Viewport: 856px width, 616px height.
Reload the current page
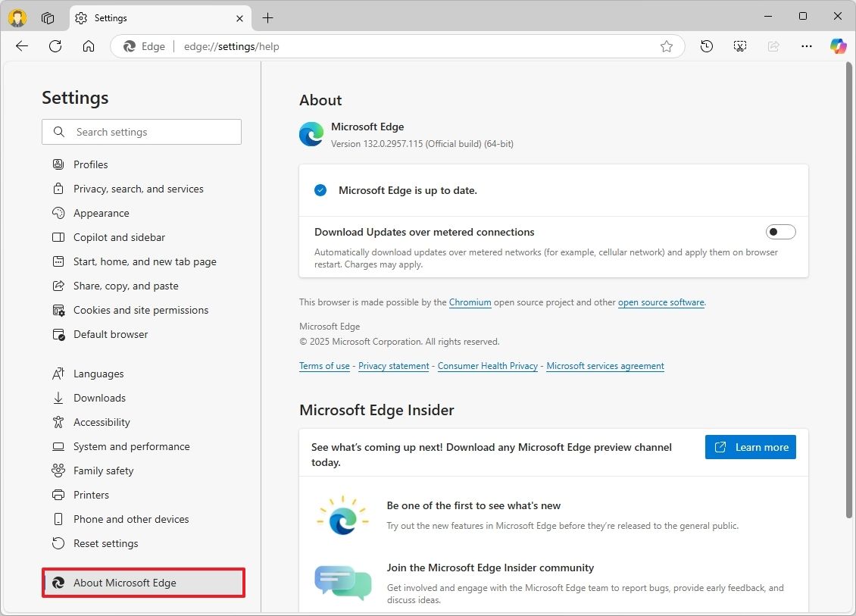pyautogui.click(x=55, y=46)
